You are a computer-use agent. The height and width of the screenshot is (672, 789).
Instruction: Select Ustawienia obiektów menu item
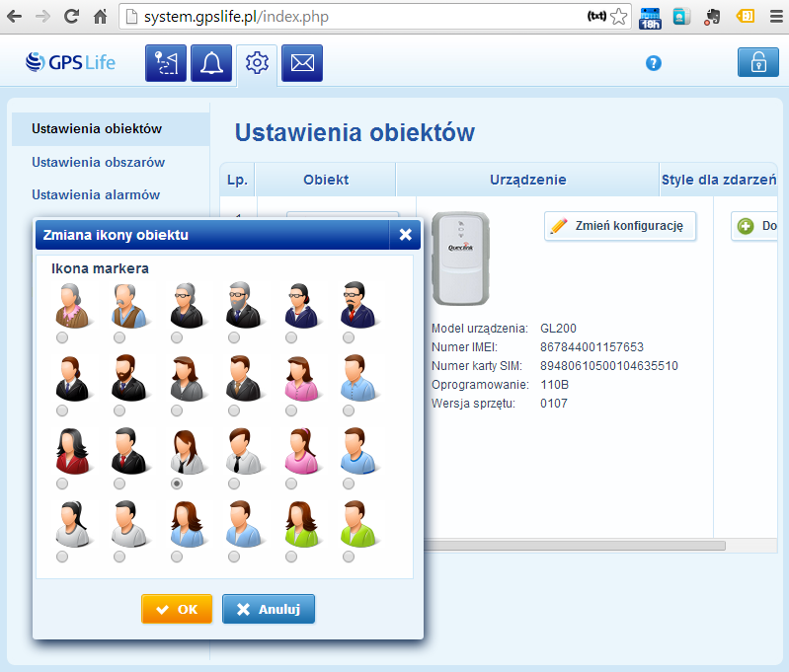tap(97, 128)
